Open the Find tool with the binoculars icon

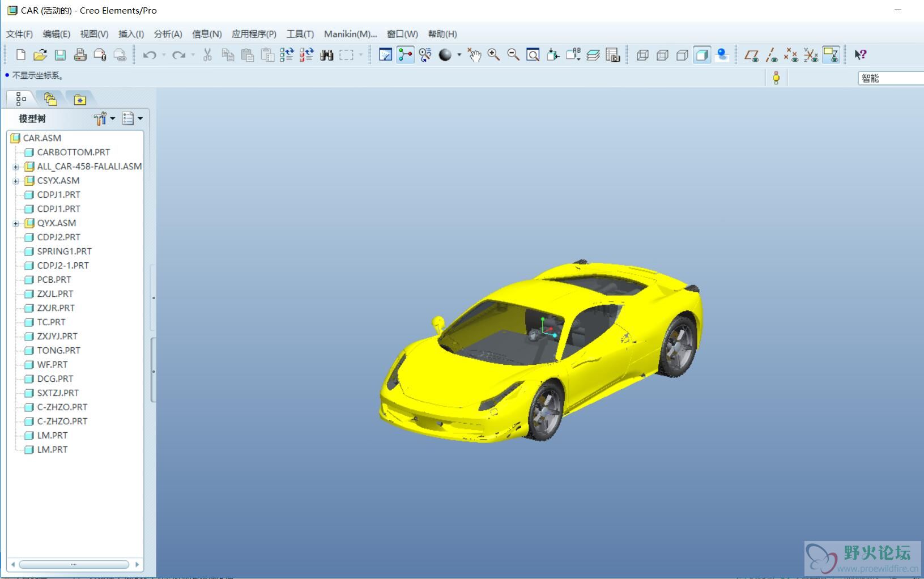326,55
